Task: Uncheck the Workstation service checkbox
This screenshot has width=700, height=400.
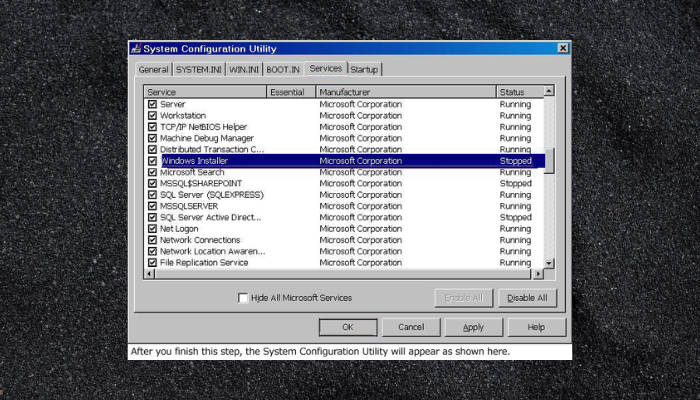Action: click(x=152, y=115)
